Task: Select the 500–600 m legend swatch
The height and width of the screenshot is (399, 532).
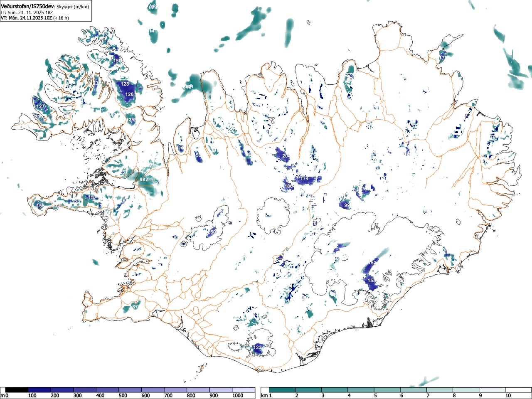Action: coord(130,390)
